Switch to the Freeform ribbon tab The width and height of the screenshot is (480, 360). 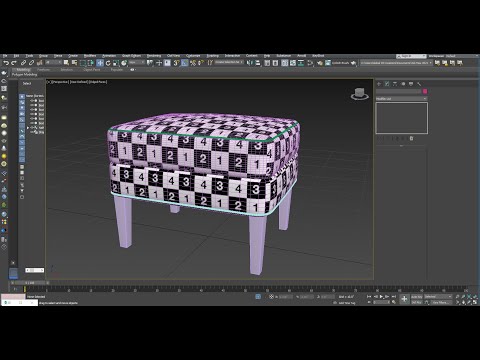(44, 70)
